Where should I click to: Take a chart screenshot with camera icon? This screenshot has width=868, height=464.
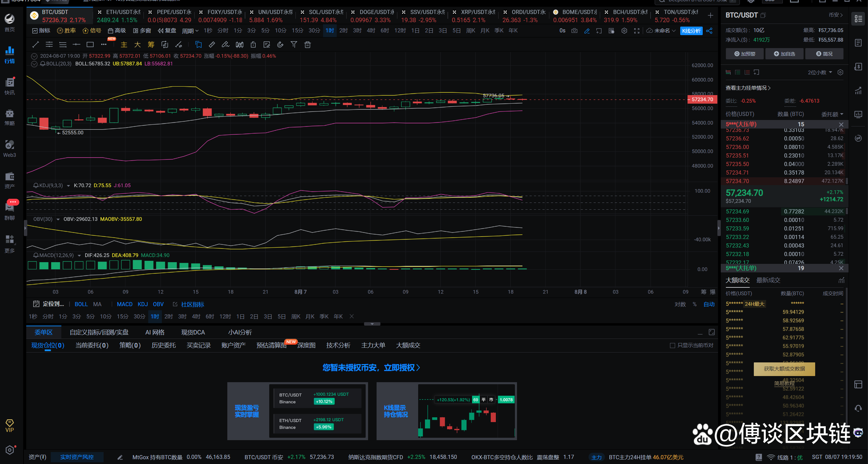[x=574, y=31]
